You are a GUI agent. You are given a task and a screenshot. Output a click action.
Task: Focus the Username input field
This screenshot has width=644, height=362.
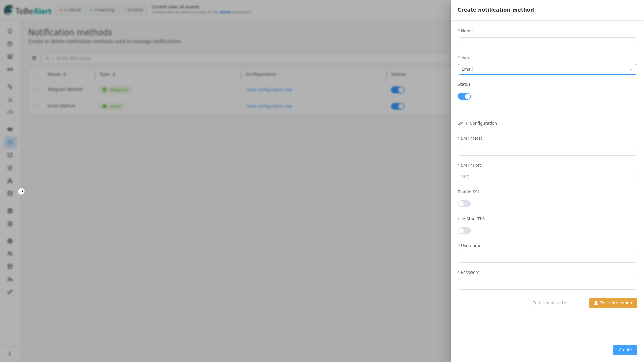click(547, 257)
